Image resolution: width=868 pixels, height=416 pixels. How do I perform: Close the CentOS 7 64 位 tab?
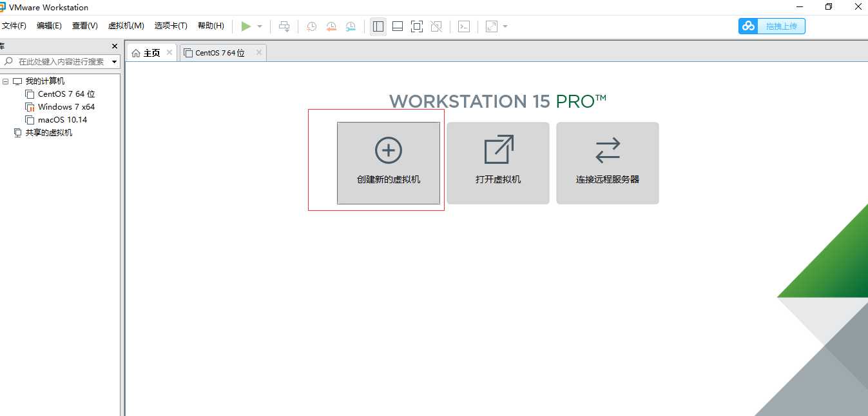pyautogui.click(x=259, y=52)
